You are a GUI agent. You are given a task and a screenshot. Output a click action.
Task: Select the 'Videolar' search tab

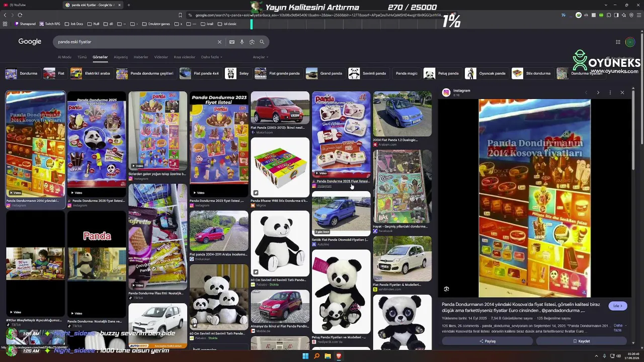(161, 57)
